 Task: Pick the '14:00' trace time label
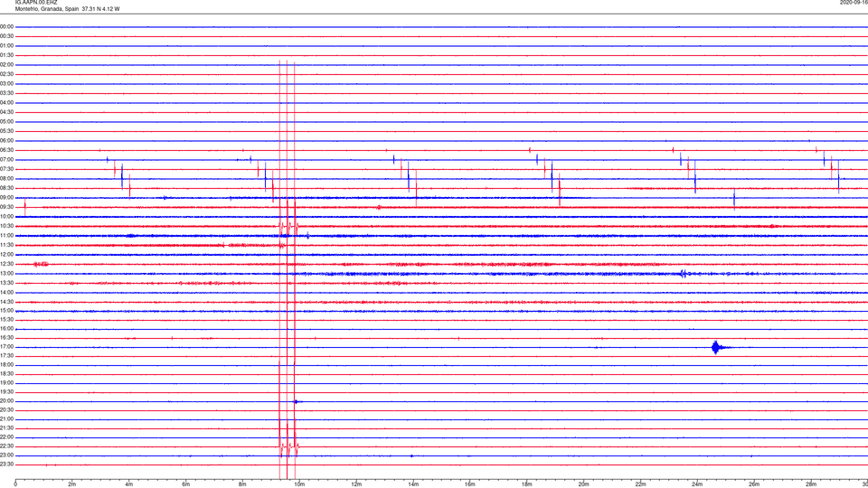(6, 292)
